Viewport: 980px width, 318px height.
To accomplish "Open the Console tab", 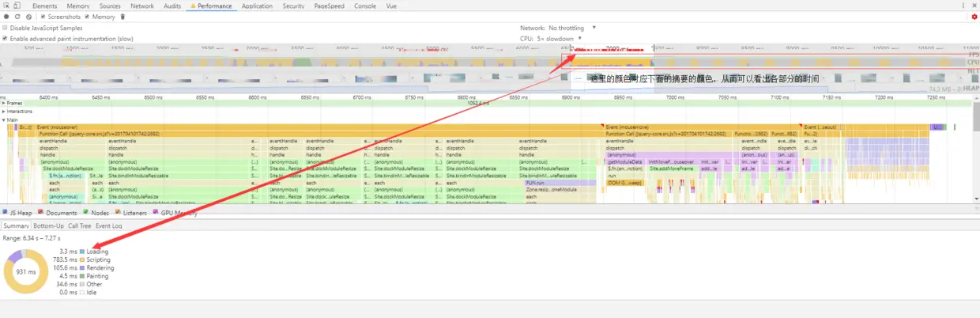I will [365, 6].
